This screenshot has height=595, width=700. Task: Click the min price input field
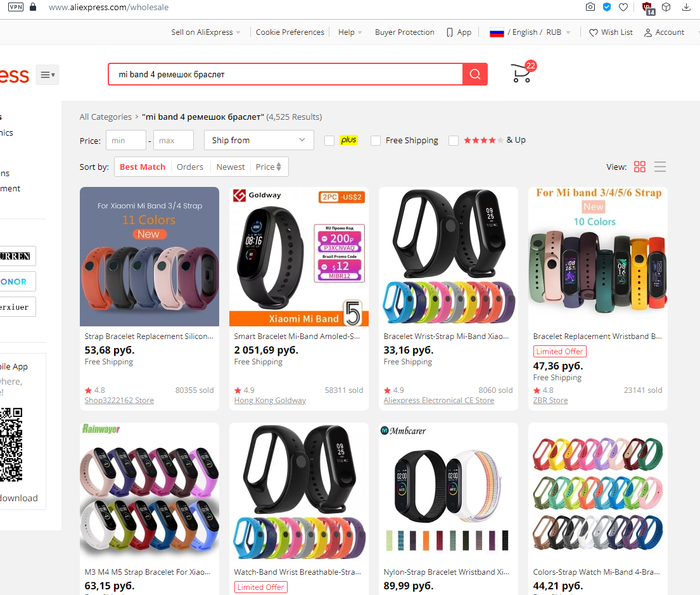coord(126,141)
